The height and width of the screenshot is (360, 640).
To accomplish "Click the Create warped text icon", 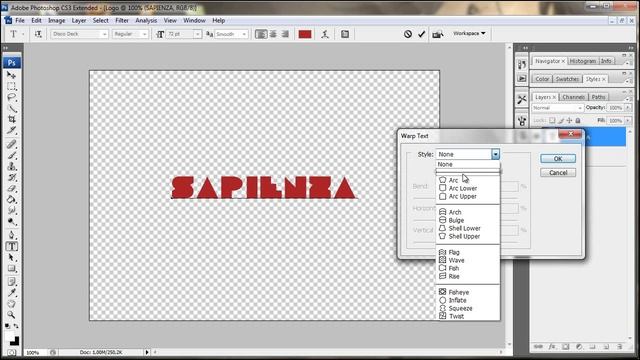I will click(325, 34).
